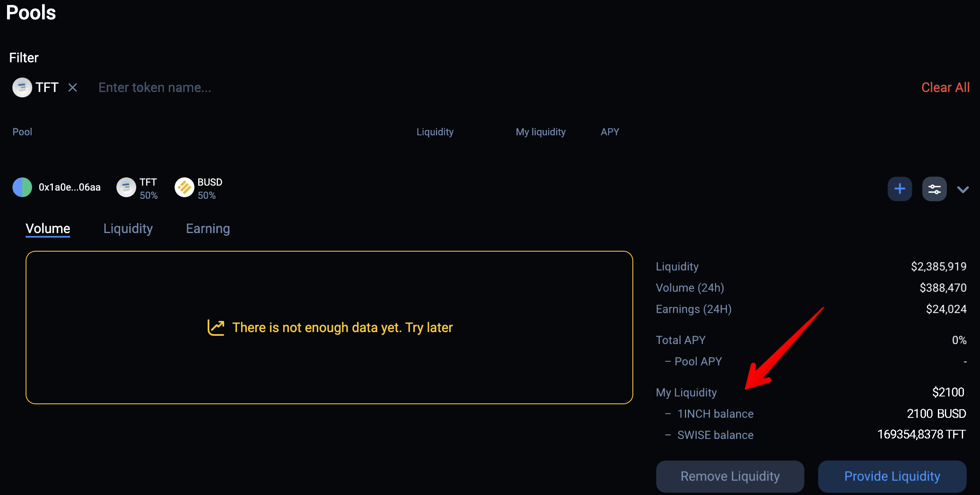Click the plus add liquidity icon
This screenshot has width=980, height=495.
pyautogui.click(x=900, y=189)
